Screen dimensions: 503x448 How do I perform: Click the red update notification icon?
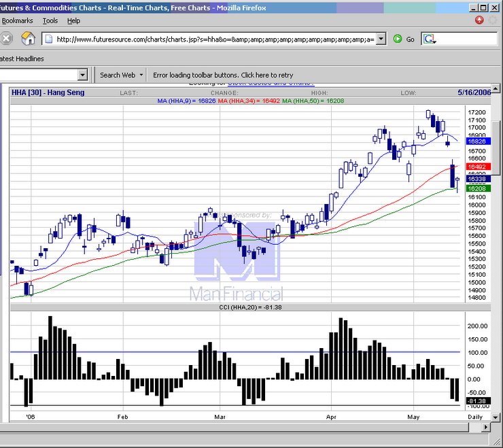coord(479,20)
